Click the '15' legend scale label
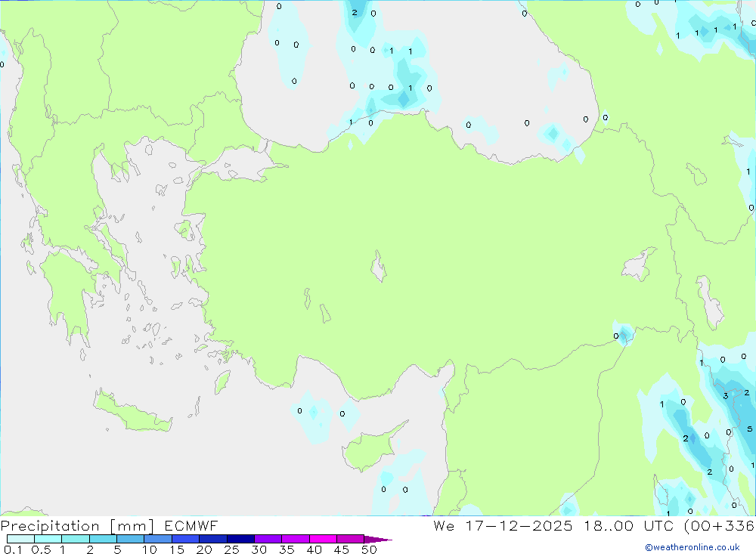756x554 pixels. point(177,549)
